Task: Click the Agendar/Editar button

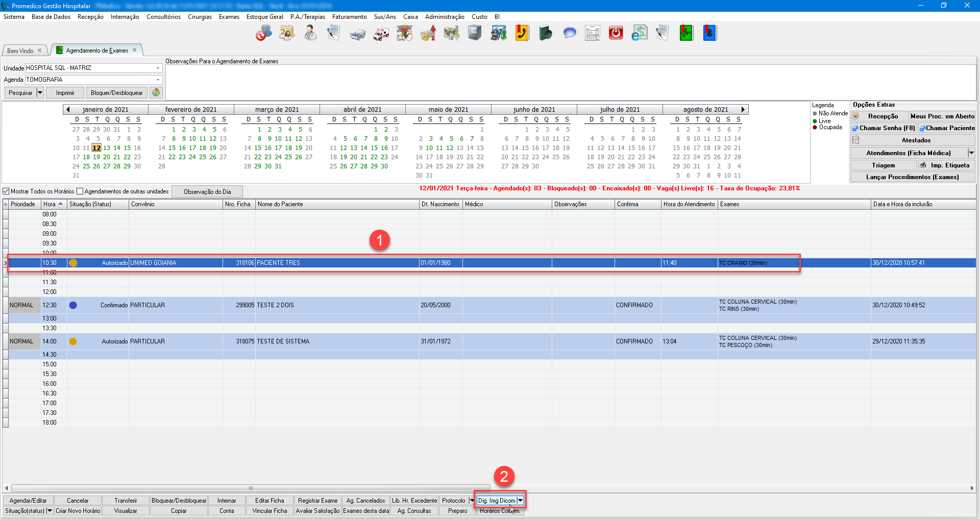Action: [28, 501]
